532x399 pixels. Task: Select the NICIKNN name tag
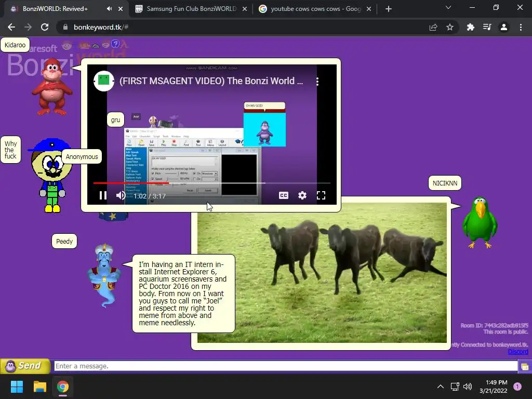(x=445, y=183)
